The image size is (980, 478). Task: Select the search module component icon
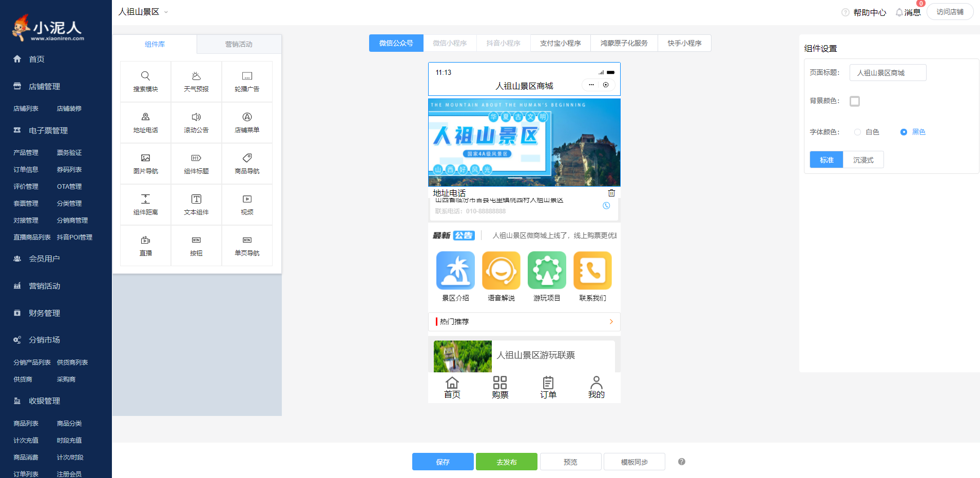[x=145, y=76]
